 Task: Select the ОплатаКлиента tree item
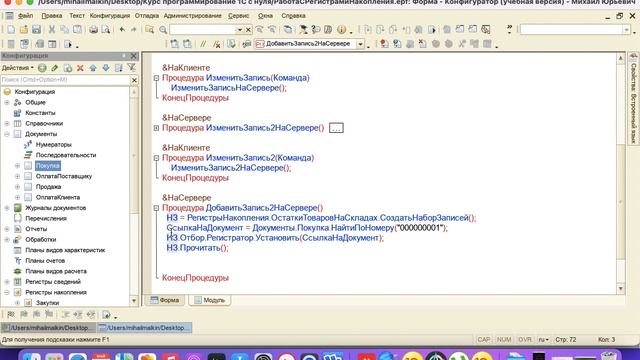coord(58,198)
